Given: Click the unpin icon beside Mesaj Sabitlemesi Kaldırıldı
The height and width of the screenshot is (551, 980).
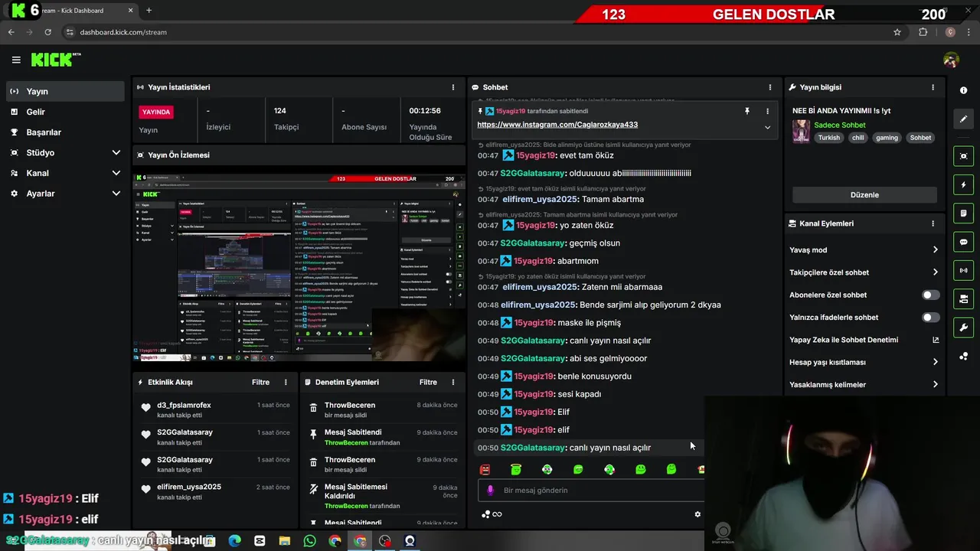Looking at the screenshot, I should [313, 490].
